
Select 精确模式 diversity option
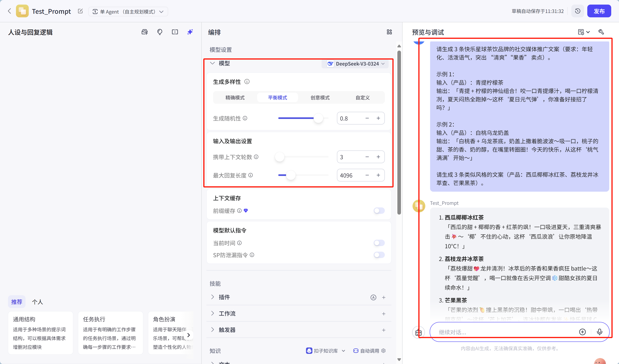pyautogui.click(x=235, y=98)
